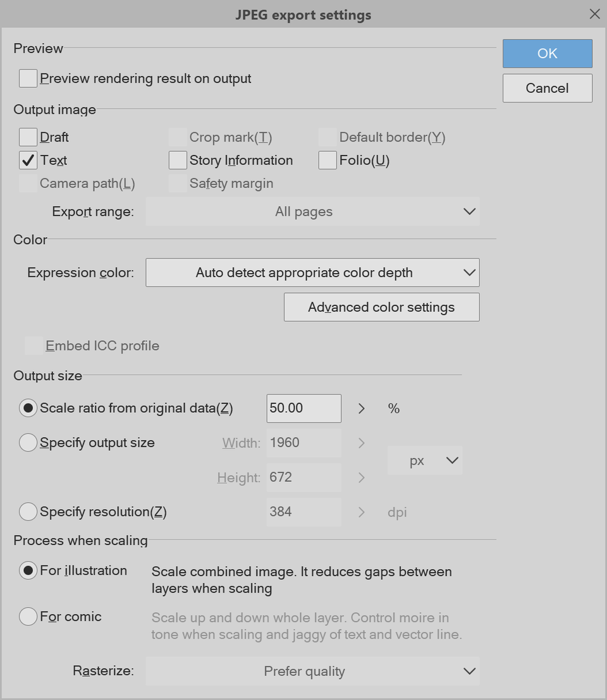Cancel the JPEG export settings dialog
The height and width of the screenshot is (700, 607).
547,88
